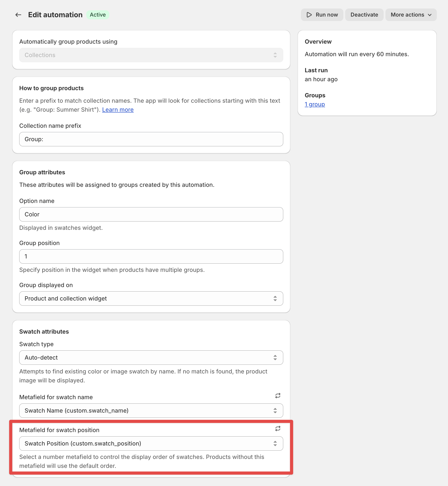Focus the Option name Color field
Screen dimensions: 448x486
coord(151,214)
